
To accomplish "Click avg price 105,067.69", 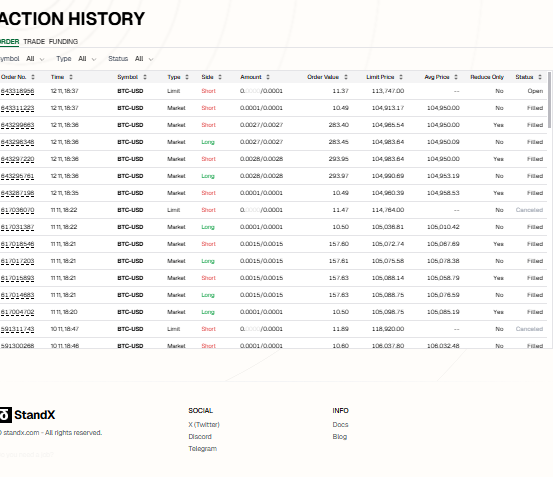I will click(443, 244).
